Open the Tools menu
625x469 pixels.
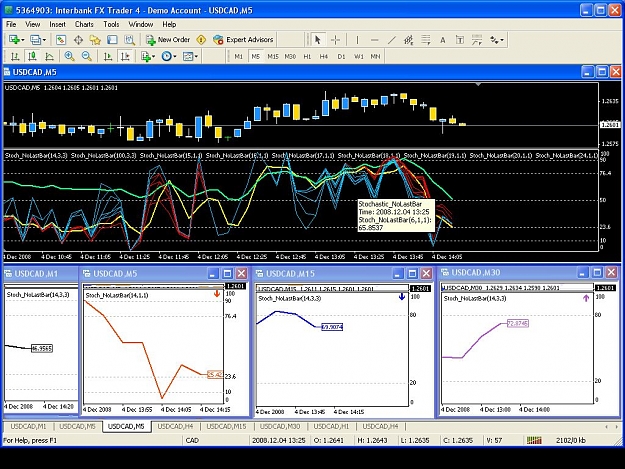coord(111,24)
